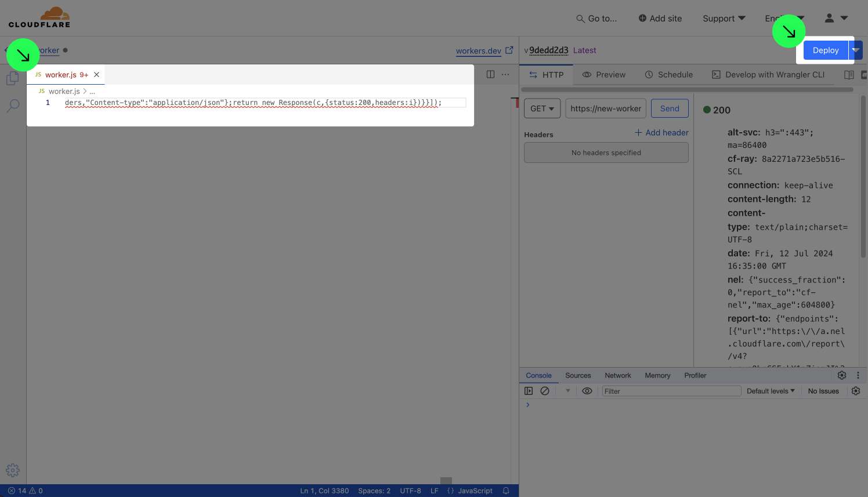Click the No Issues indicator
This screenshot has width=868, height=497.
(x=823, y=391)
